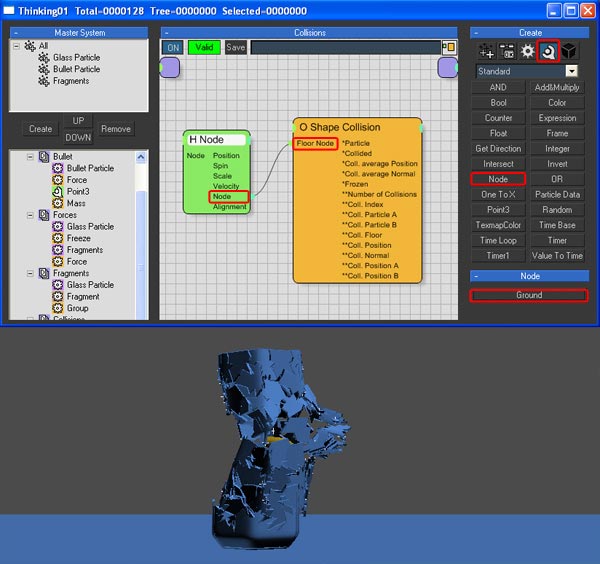Select the Shape Collision node header
Viewport: 600px width, 564px height.
point(340,127)
